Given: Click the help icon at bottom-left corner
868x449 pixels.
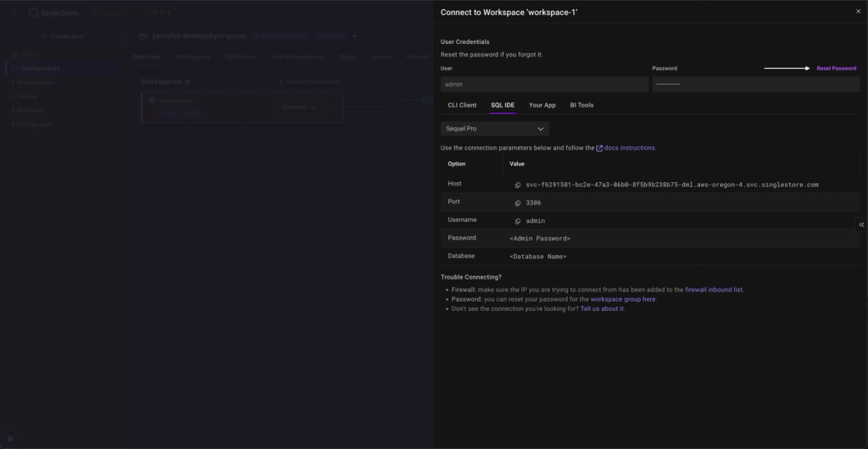Looking at the screenshot, I should 10,438.
